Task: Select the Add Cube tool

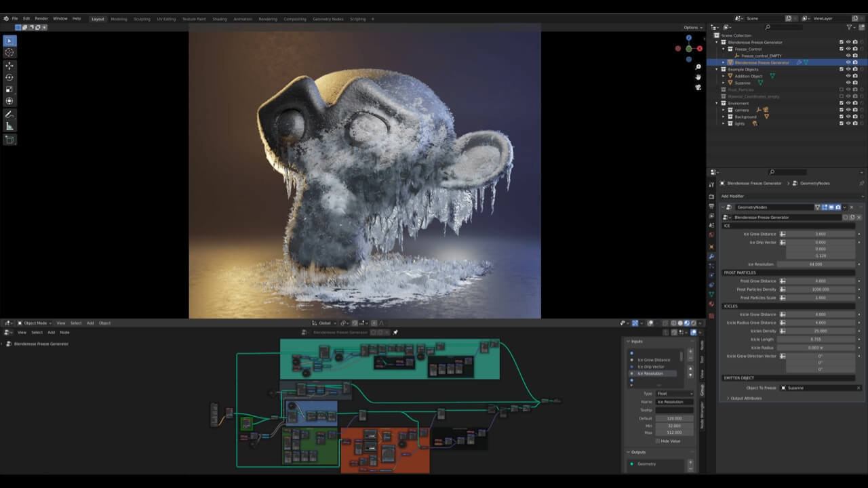Action: (9, 140)
